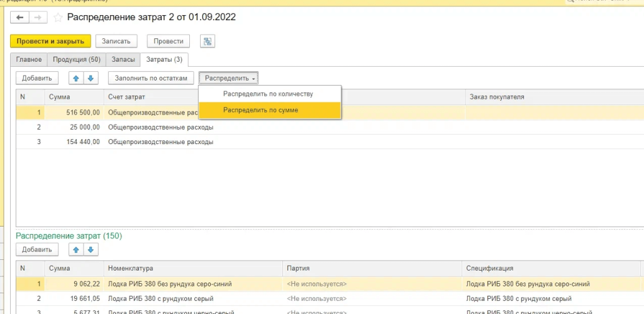
Task: Add a row in the Распределение затрат table
Action: click(x=37, y=250)
